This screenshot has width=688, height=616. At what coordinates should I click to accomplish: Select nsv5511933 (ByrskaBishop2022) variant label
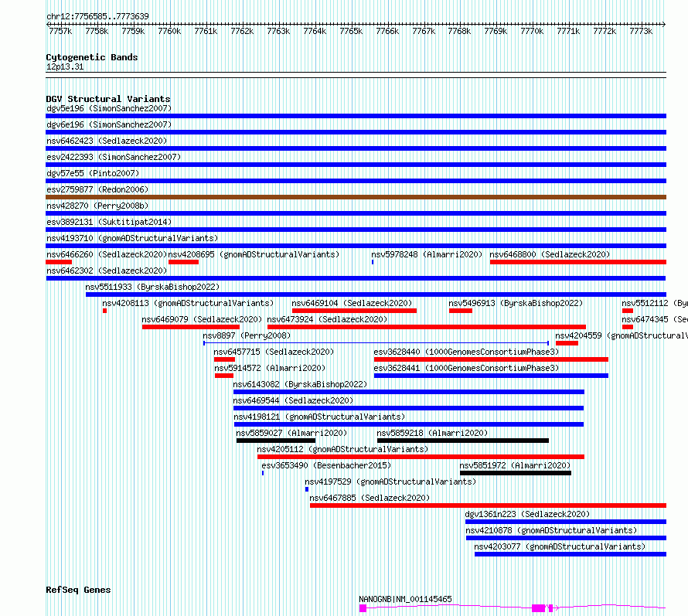pos(152,287)
